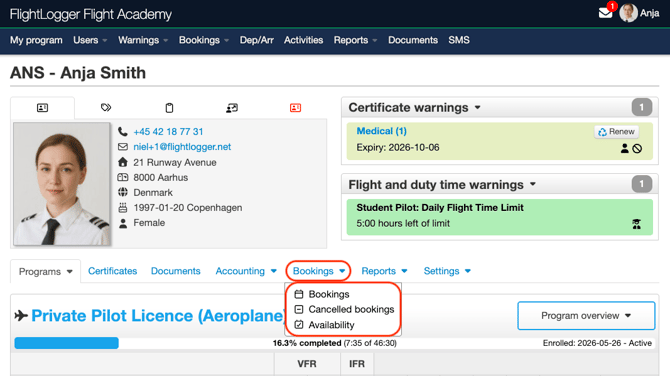Select the red ID card tab icon
The height and width of the screenshot is (376, 670).
pos(295,108)
